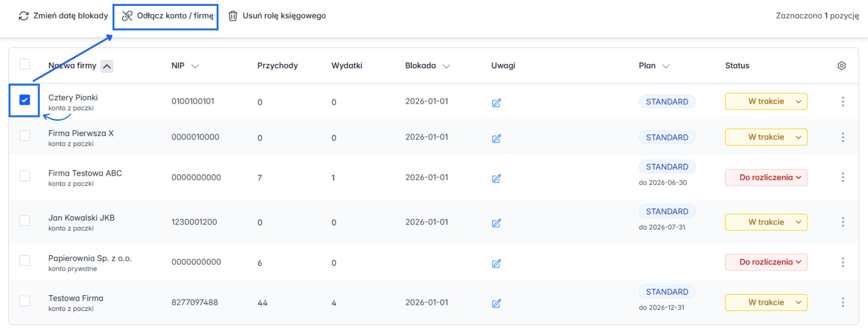Click the table settings gear icon
This screenshot has height=328, width=868.
pyautogui.click(x=841, y=66)
